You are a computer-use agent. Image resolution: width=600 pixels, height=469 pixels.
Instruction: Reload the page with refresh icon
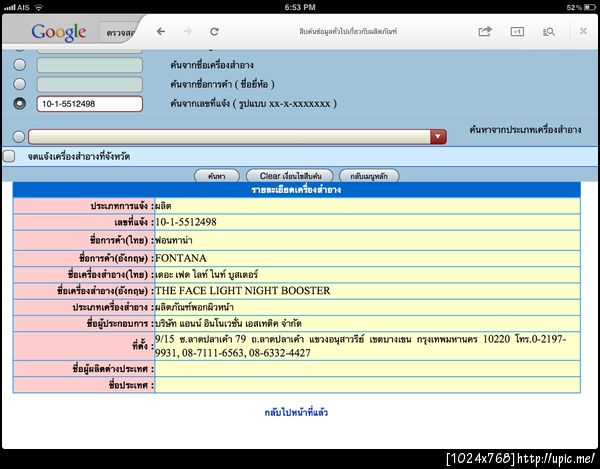coord(214,31)
